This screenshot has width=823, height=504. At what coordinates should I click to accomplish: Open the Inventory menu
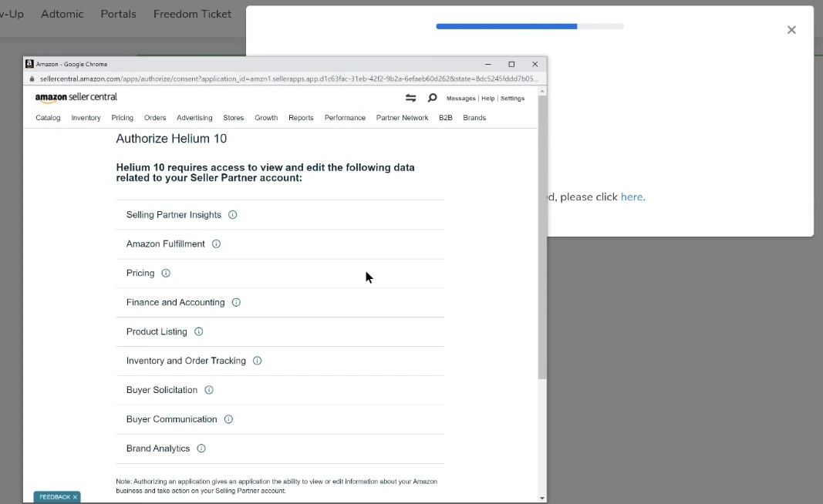(x=86, y=118)
